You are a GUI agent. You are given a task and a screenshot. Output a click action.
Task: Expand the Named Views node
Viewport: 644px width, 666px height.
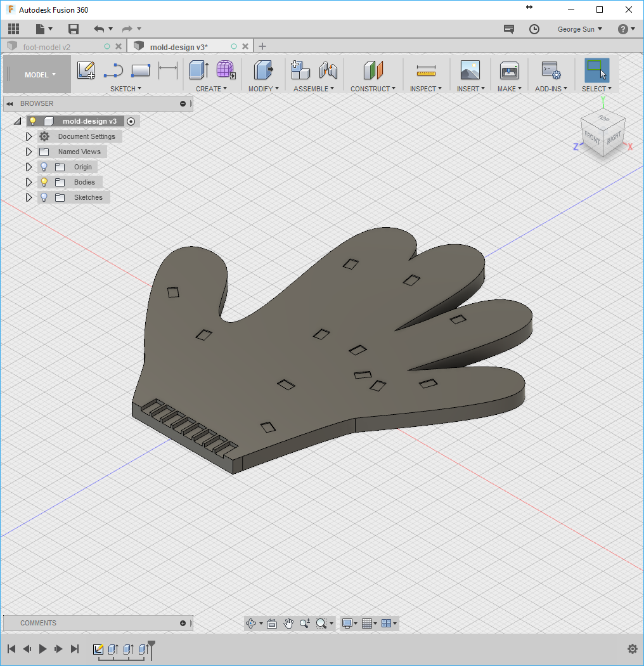tap(29, 152)
